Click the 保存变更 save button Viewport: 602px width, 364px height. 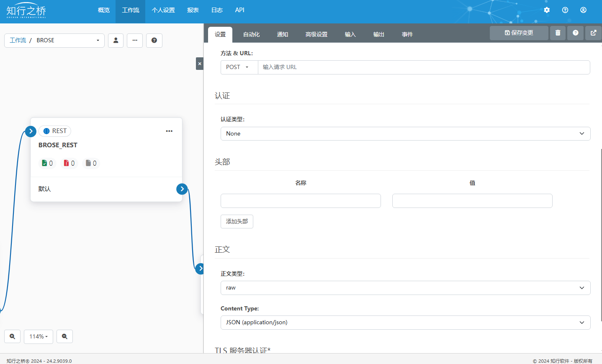click(x=519, y=33)
